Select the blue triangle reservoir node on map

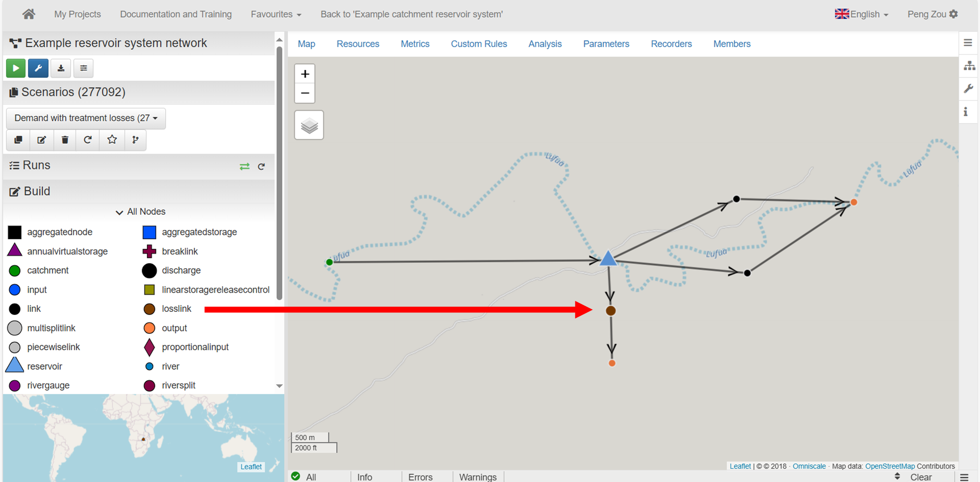tap(608, 258)
